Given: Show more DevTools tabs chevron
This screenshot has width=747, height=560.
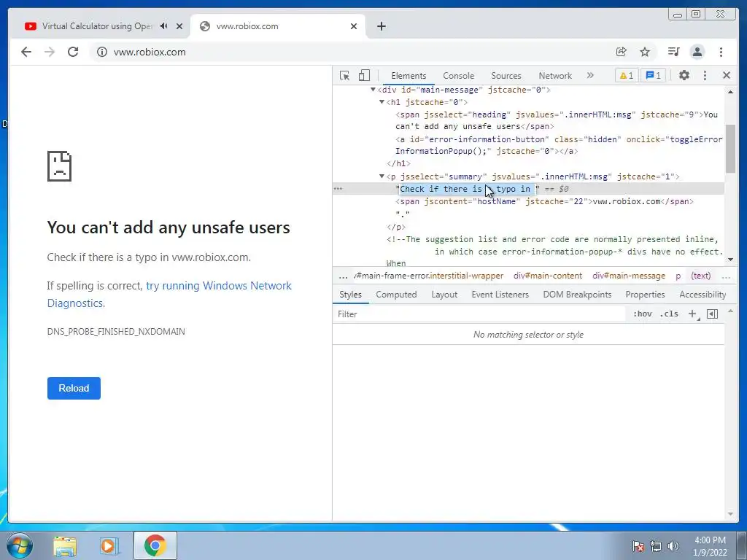Looking at the screenshot, I should 590,75.
